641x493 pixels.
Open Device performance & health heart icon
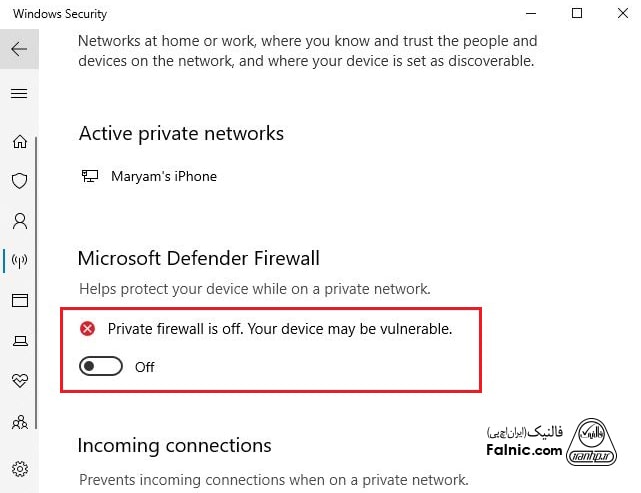tap(19, 381)
